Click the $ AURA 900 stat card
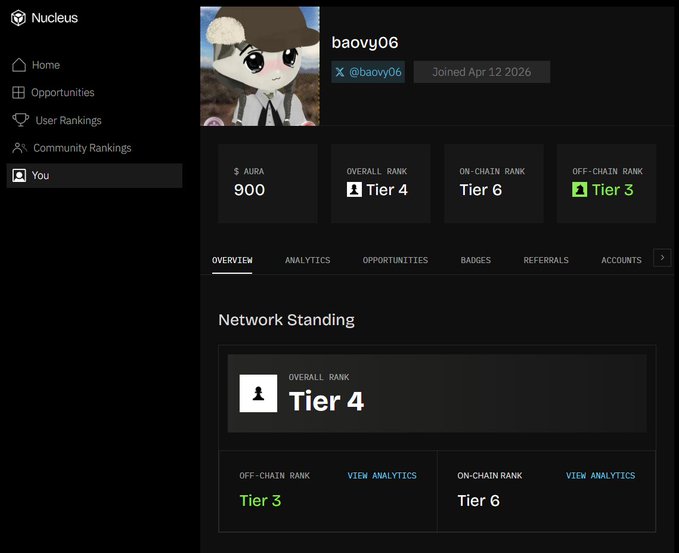 268,183
